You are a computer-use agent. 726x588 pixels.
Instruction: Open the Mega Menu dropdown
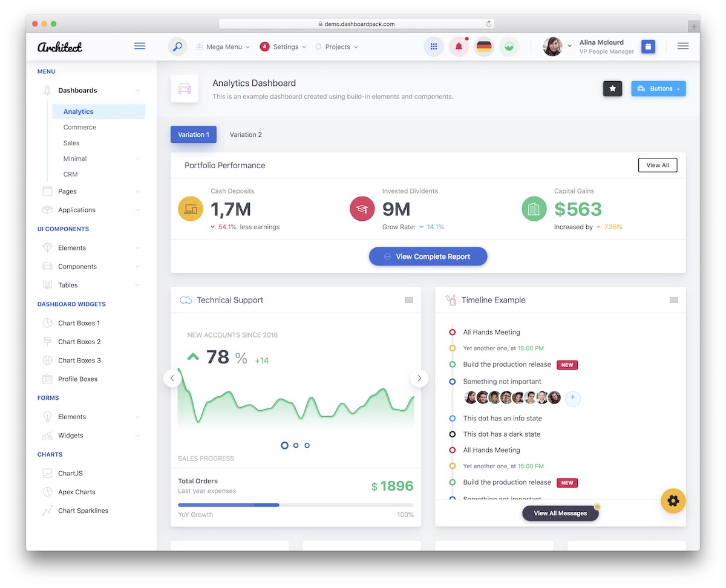point(223,46)
